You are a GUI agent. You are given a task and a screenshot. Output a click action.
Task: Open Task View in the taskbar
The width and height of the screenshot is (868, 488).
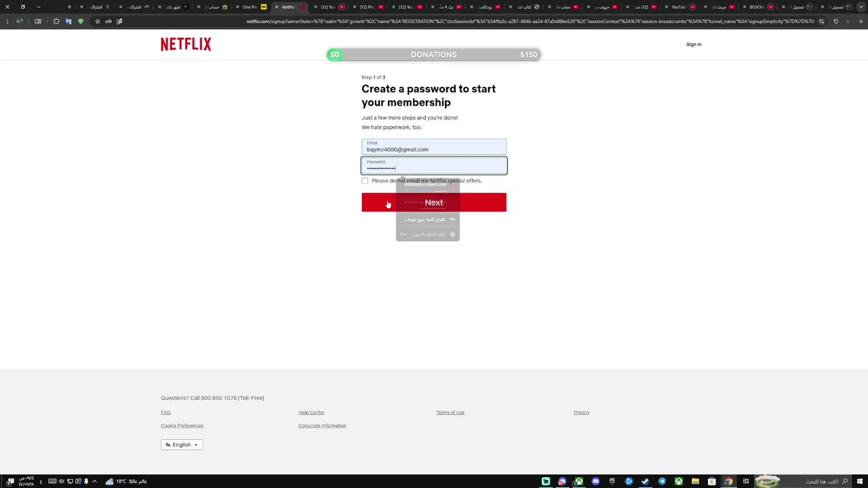coord(745,481)
